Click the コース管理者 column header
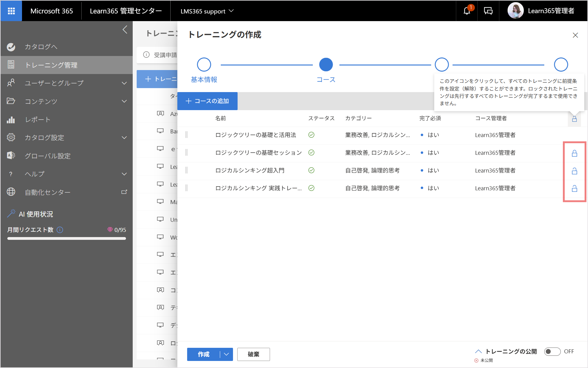Viewport: 588px width, 368px height. (491, 118)
